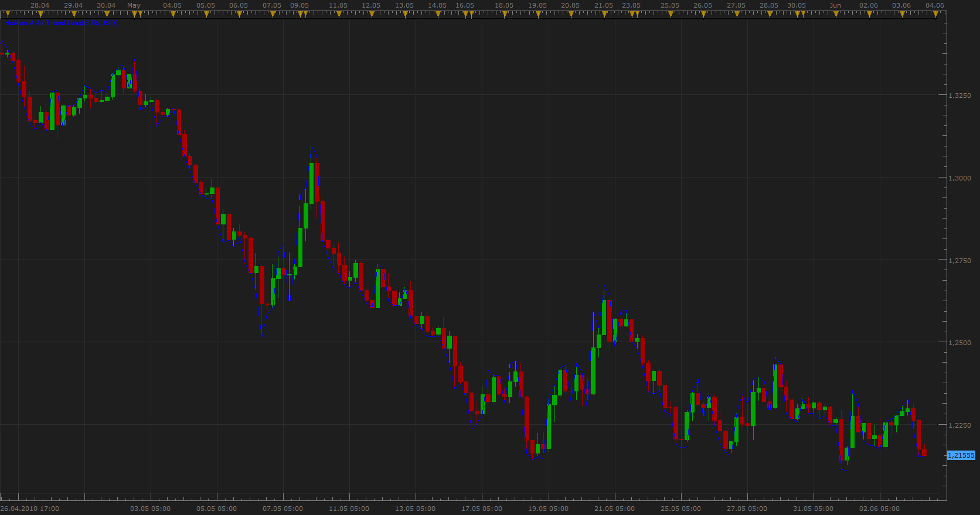This screenshot has height=515, width=980.
Task: Select the gold day marker under 02.06
Action: coord(869,14)
